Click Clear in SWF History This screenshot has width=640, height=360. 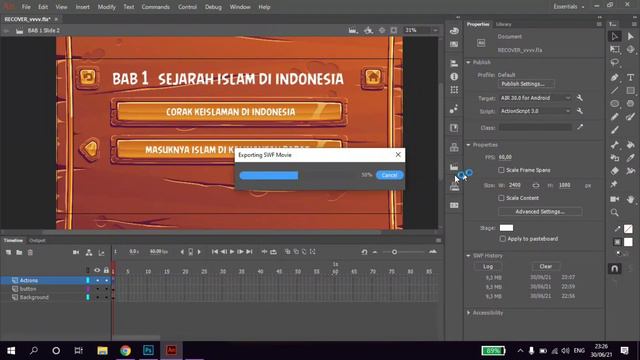[546, 267]
